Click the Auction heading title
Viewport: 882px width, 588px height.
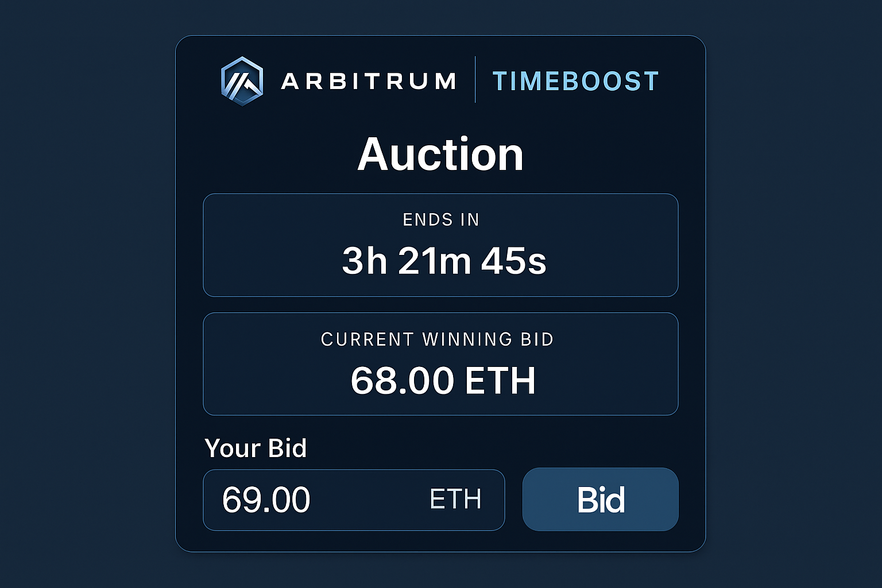440,153
